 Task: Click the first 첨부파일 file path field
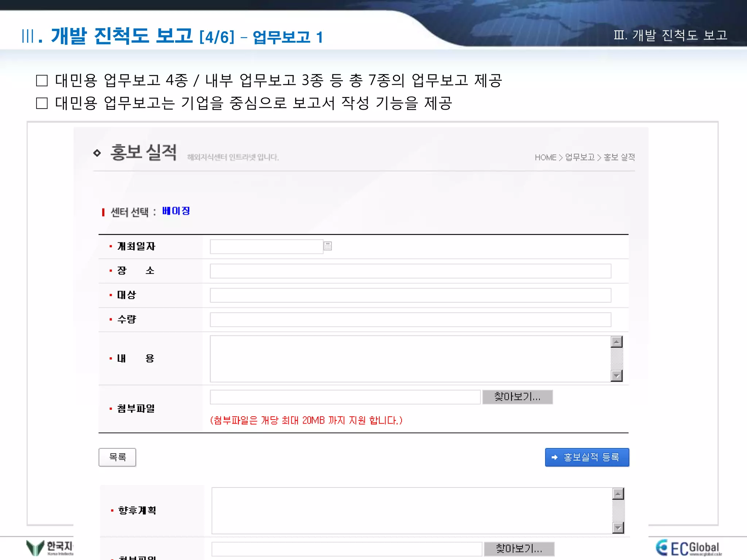tap(345, 397)
